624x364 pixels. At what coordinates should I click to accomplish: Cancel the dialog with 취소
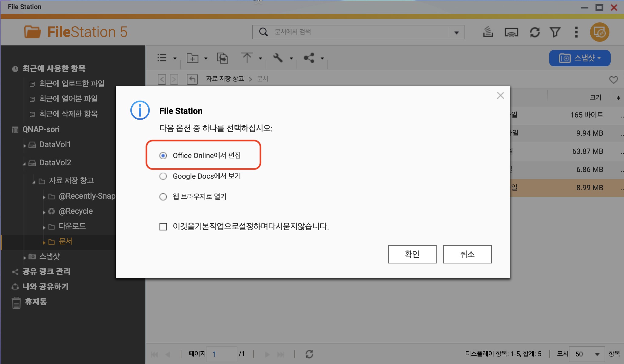pyautogui.click(x=467, y=254)
